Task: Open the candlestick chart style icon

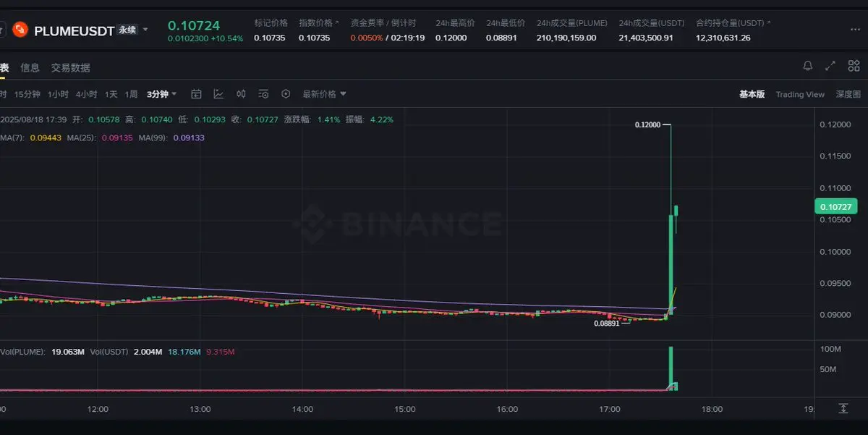Action: click(x=241, y=94)
